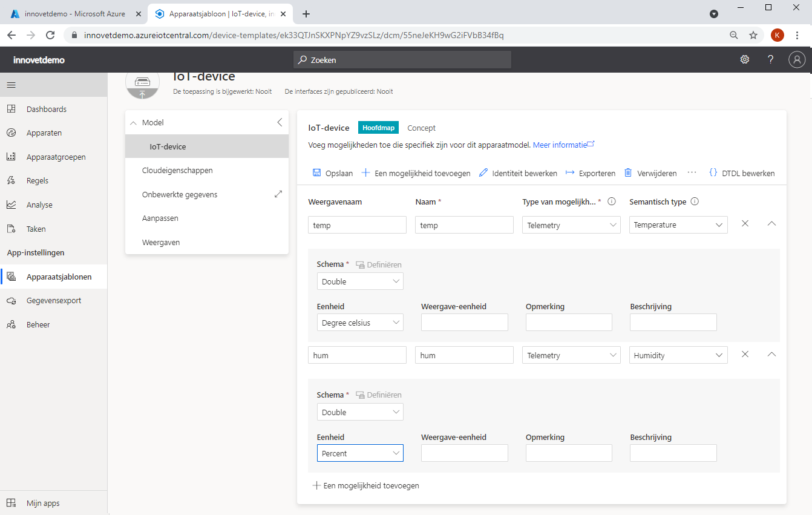Open the user account avatar icon
812x515 pixels.
tap(797, 59)
